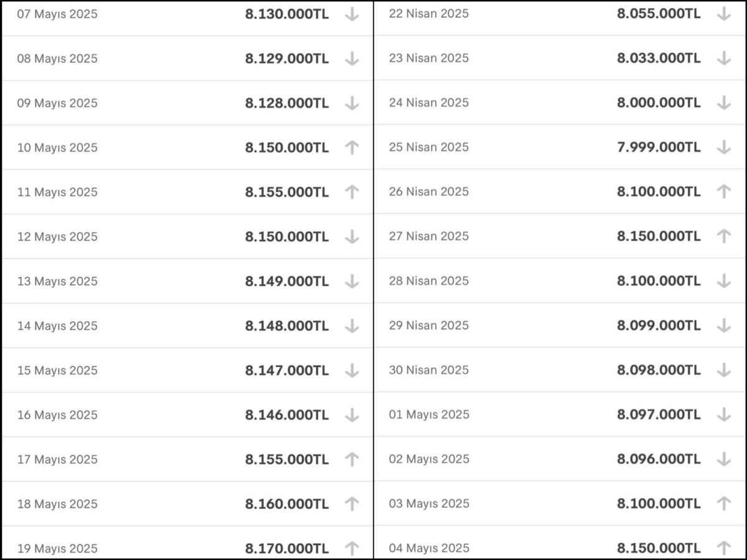747x560 pixels.
Task: Click the down arrow beside 22 Nisan 2025
Action: coord(723,14)
